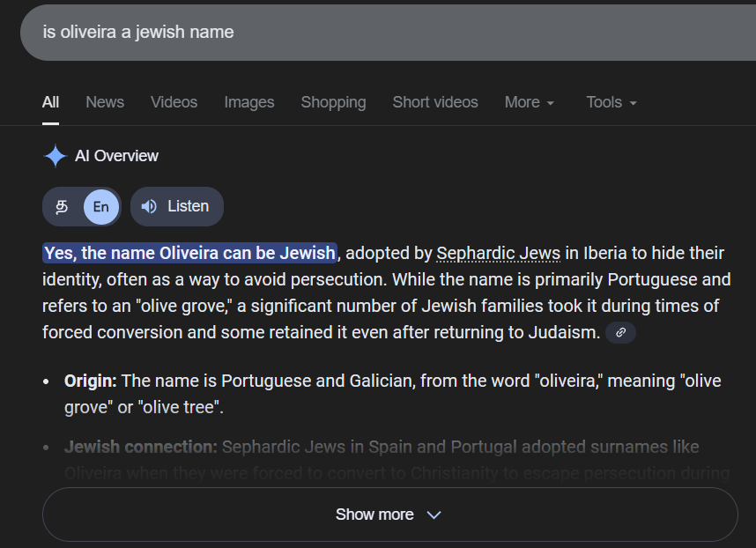Click highlighted text "Yes, the name Oliveira can be Jewish"
Image resolution: width=756 pixels, height=548 pixels.
(189, 254)
